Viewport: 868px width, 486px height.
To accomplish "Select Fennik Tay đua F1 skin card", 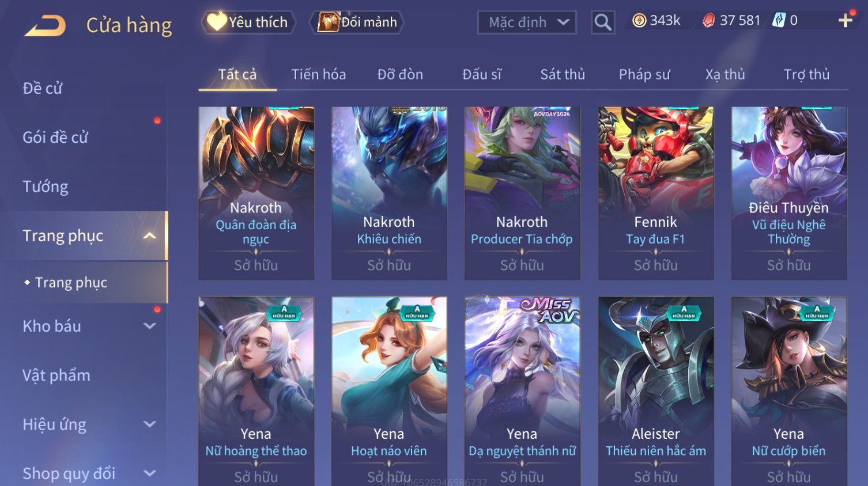I will (x=656, y=193).
